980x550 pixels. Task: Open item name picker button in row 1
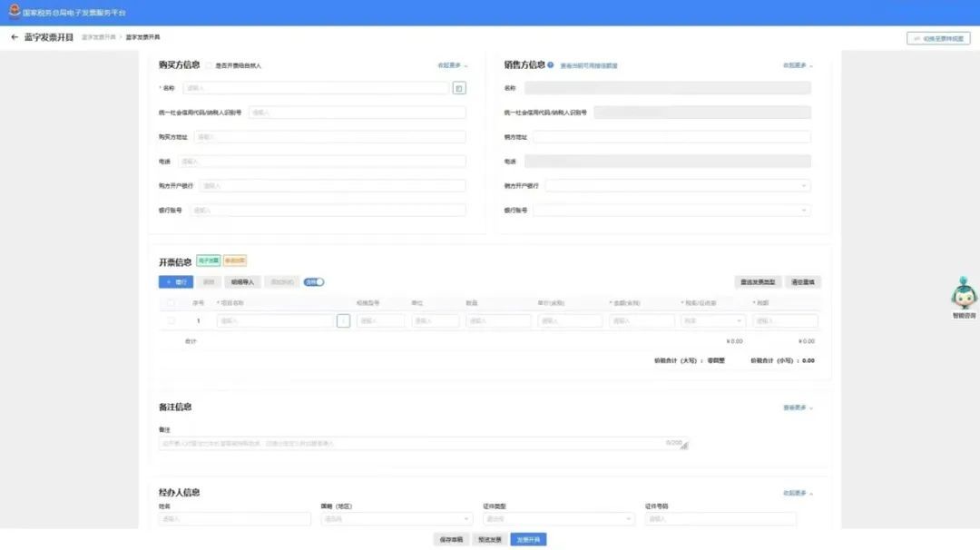343,320
